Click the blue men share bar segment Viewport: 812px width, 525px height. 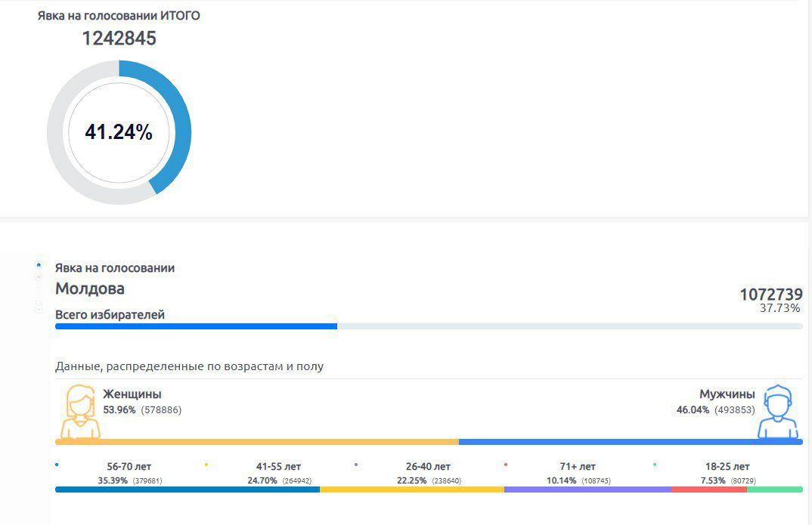point(631,442)
